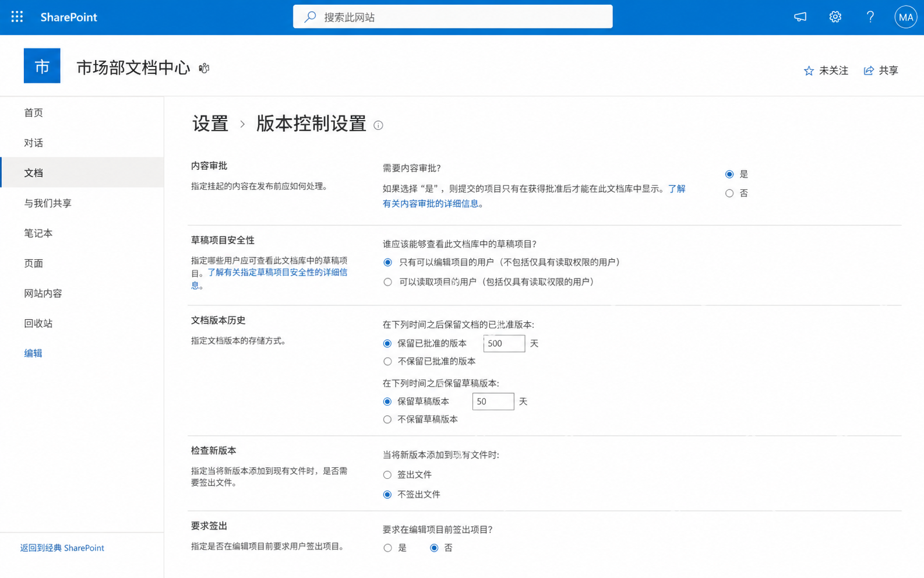
Task: Select 是 for 要求签出
Action: pyautogui.click(x=388, y=548)
